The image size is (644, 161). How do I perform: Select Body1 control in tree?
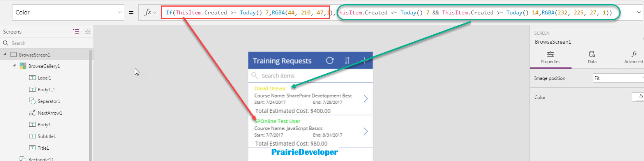pyautogui.click(x=44, y=125)
